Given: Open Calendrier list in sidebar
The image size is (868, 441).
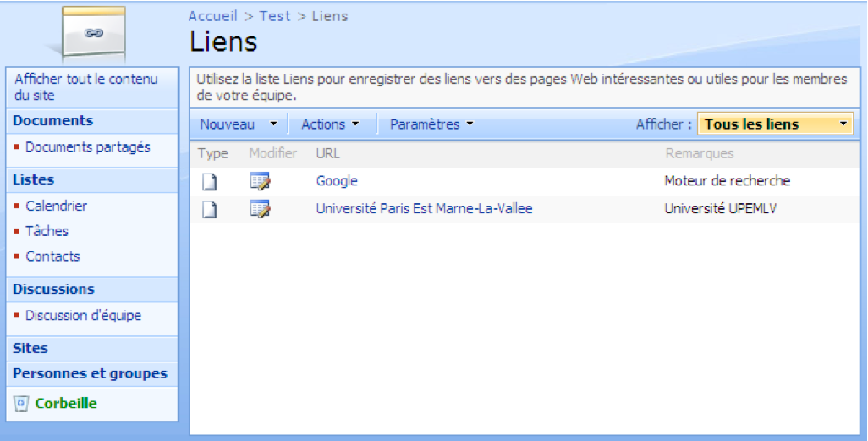Looking at the screenshot, I should coord(56,206).
